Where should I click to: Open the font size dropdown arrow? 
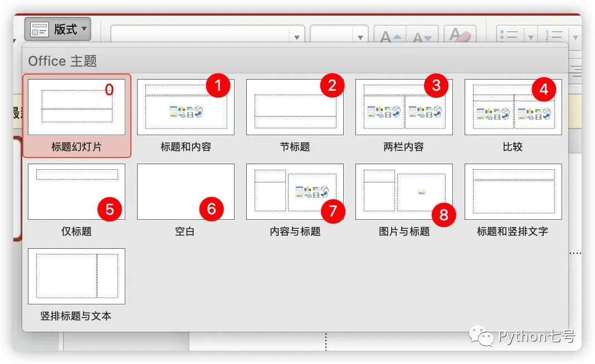click(x=360, y=37)
